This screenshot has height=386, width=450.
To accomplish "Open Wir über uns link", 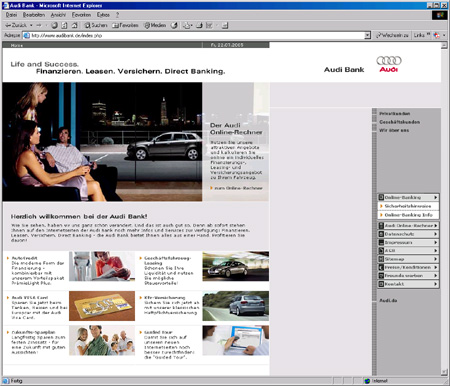I will 394,130.
